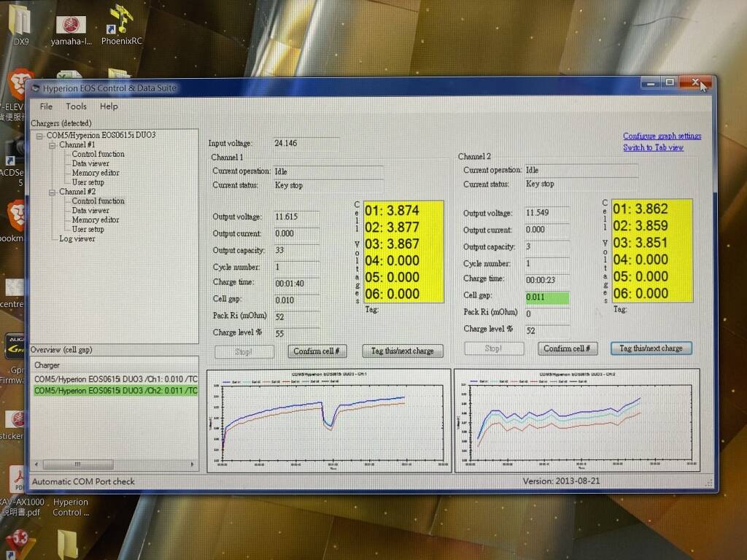Click the Switch to Tab view link
Image resolution: width=747 pixels, height=560 pixels.
[653, 147]
